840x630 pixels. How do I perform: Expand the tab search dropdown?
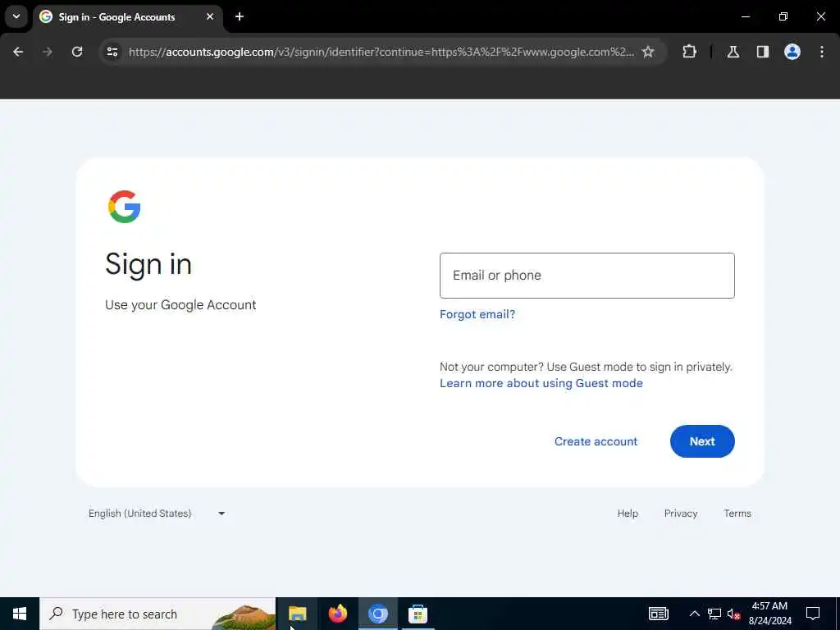click(x=16, y=16)
